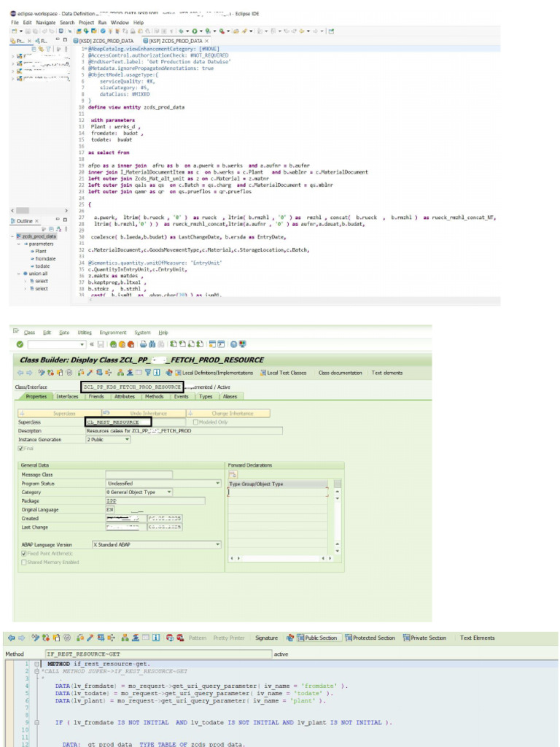Click Class Builder previous object arrow icon

(20, 373)
